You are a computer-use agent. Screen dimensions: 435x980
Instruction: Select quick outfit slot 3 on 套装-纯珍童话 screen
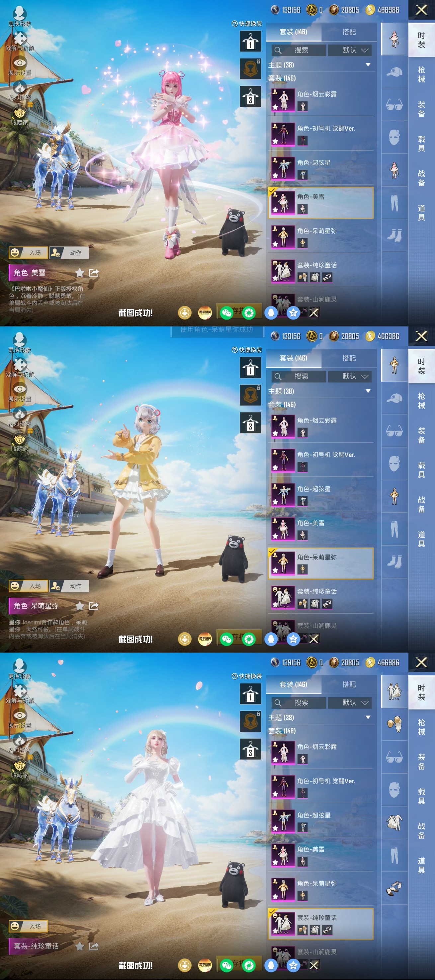click(x=250, y=749)
